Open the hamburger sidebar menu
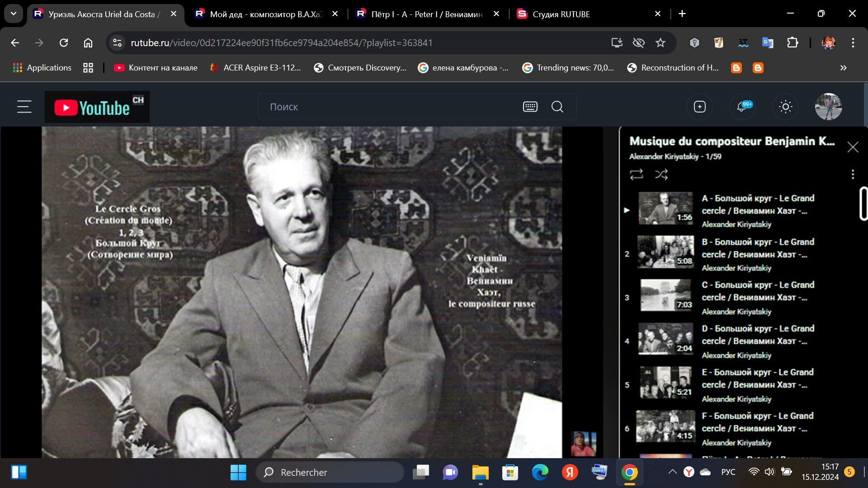The image size is (868, 488). click(24, 107)
